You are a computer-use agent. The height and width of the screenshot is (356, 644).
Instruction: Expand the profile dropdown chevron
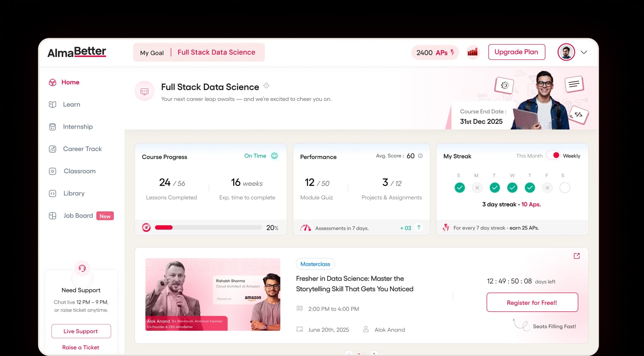(x=584, y=52)
